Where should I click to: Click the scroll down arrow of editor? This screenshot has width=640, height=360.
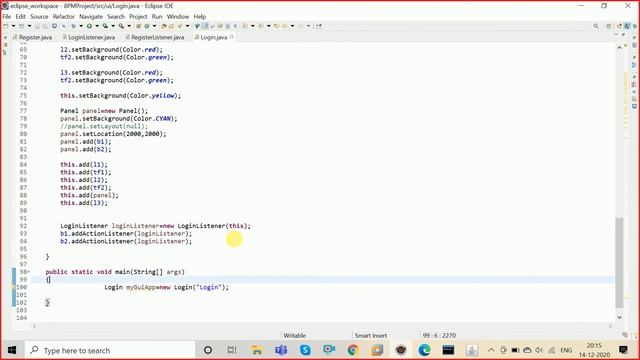[619, 317]
